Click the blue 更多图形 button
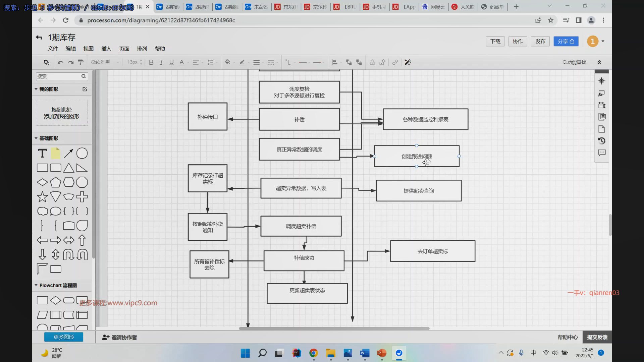This screenshot has height=362, width=644. (64, 337)
